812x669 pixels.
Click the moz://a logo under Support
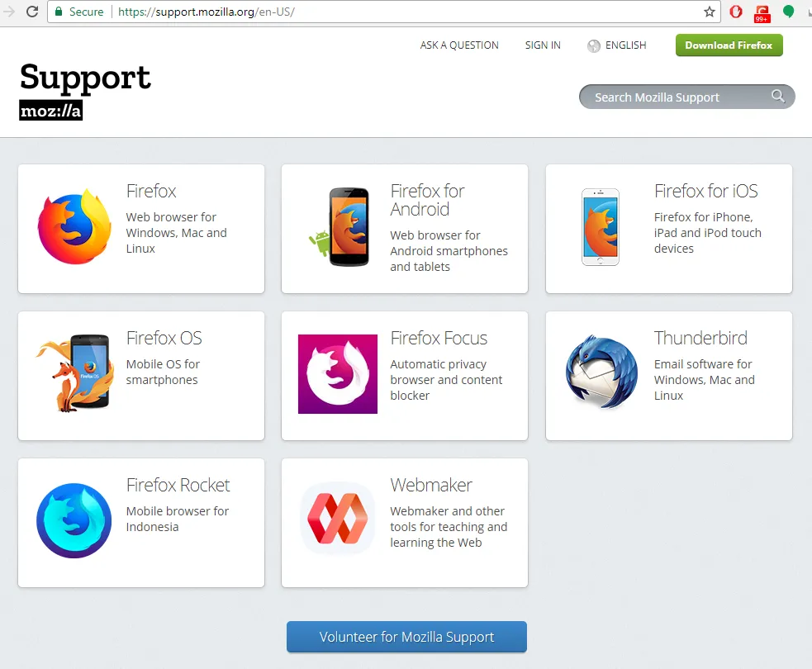[50, 111]
